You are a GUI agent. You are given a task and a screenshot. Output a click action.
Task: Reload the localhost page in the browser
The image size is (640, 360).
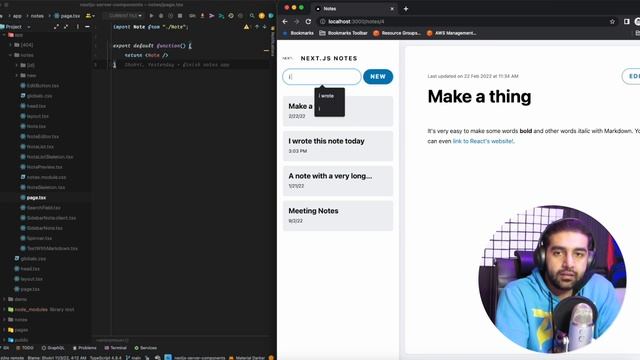308,22
